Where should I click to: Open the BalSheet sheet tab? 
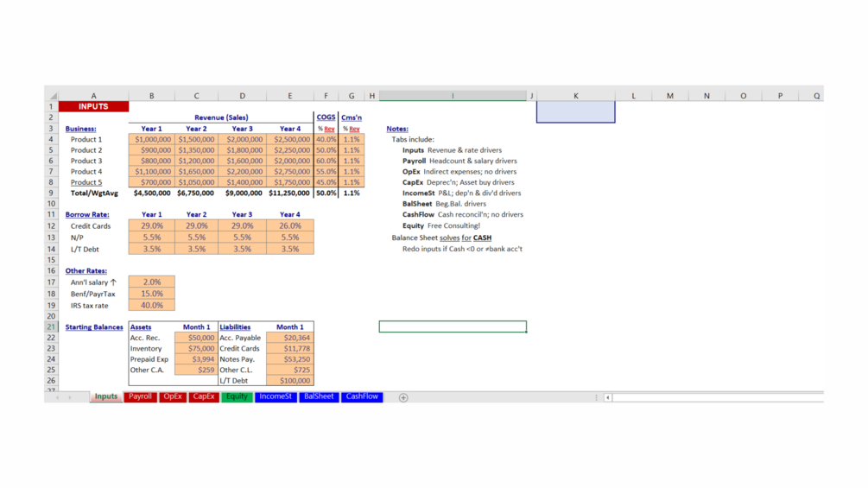coord(319,396)
